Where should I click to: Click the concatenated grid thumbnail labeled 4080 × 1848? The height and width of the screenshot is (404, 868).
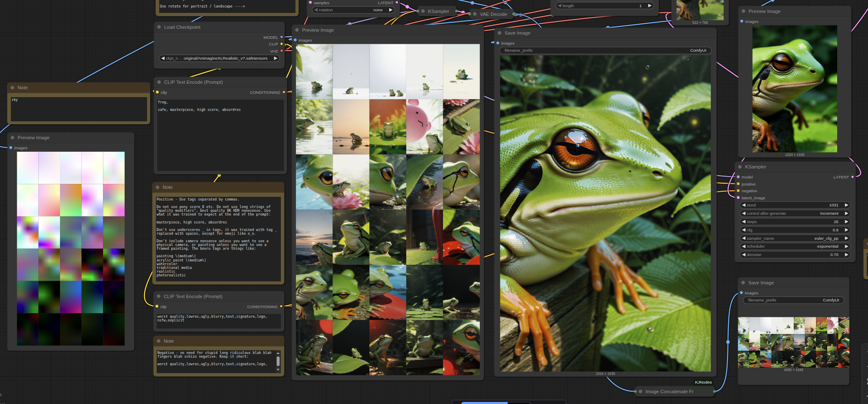pos(793,342)
